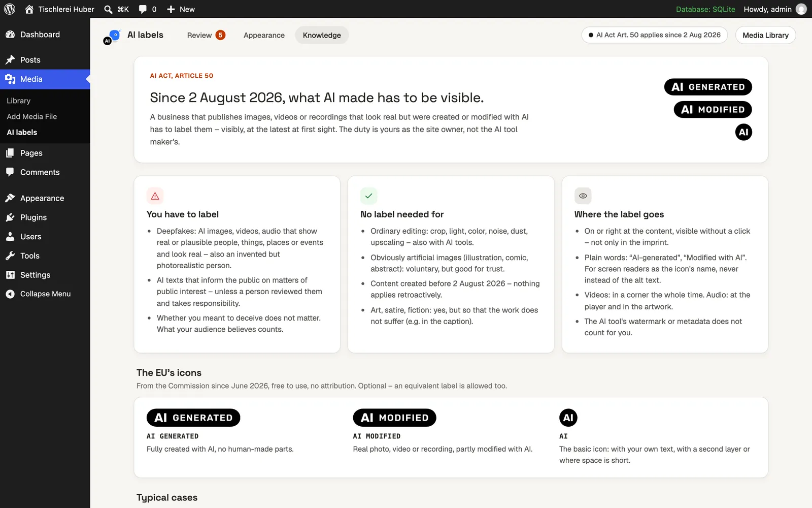Click the AI MODIFIED badge in header card
The image size is (812, 508).
pos(713,109)
